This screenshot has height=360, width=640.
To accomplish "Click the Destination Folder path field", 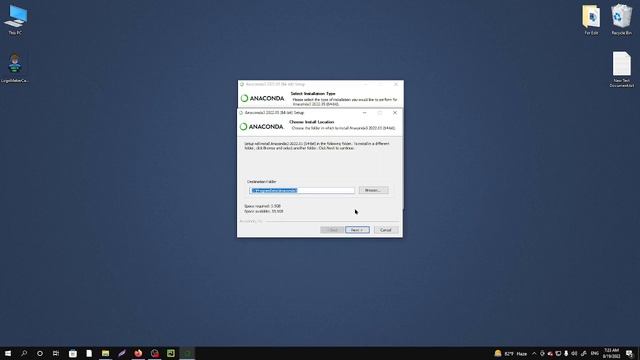I will point(302,191).
